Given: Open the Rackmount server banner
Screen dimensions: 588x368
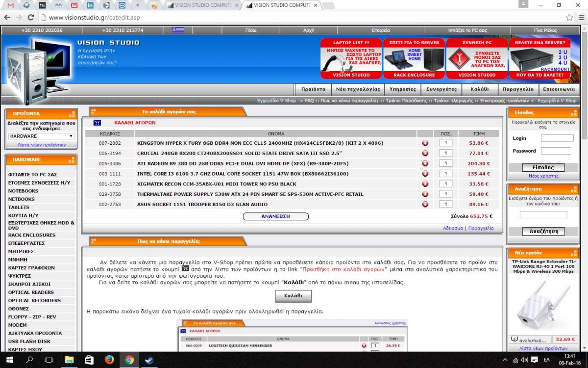Looking at the screenshot, I should pos(540,59).
